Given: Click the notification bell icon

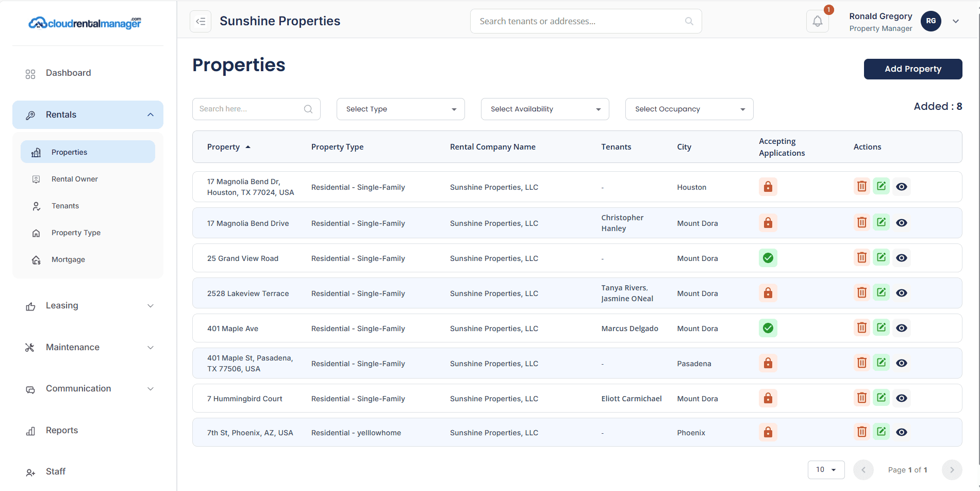Looking at the screenshot, I should pyautogui.click(x=817, y=21).
